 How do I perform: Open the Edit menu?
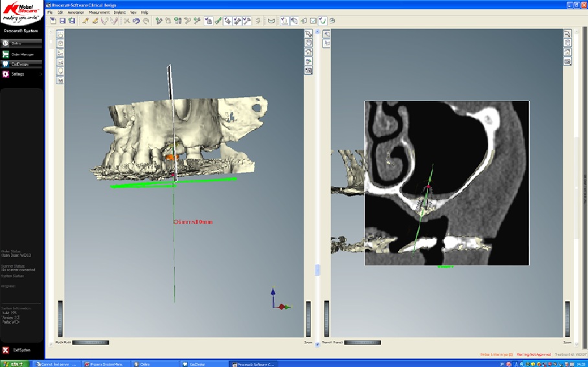60,12
